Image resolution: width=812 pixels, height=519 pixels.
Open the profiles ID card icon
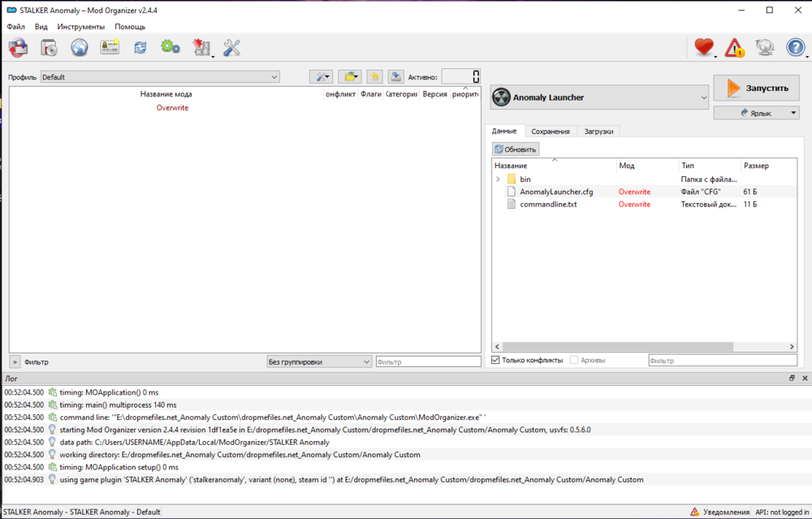[x=110, y=48]
